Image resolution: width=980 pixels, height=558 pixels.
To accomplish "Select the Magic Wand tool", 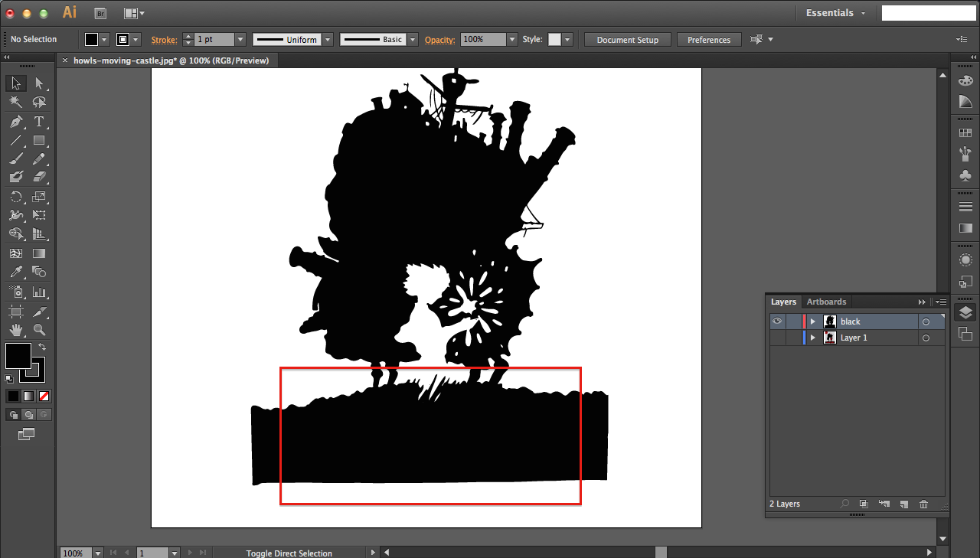I will [x=16, y=103].
